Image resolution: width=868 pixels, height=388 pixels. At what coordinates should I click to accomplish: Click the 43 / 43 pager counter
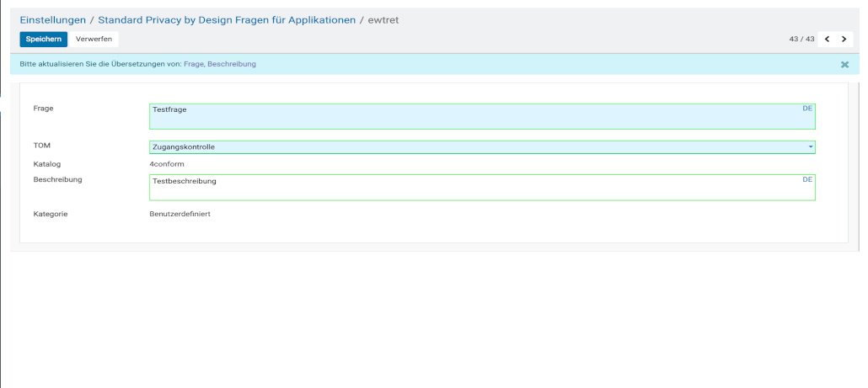pyautogui.click(x=801, y=39)
